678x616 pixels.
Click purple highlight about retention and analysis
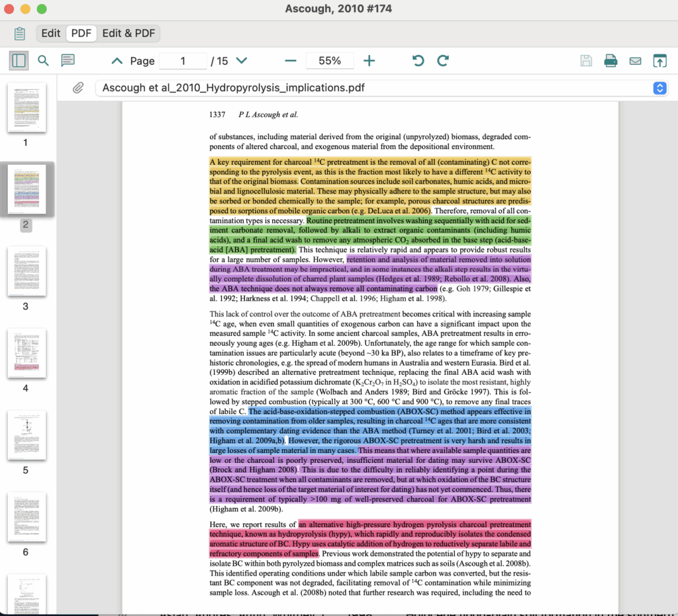pyautogui.click(x=370, y=274)
